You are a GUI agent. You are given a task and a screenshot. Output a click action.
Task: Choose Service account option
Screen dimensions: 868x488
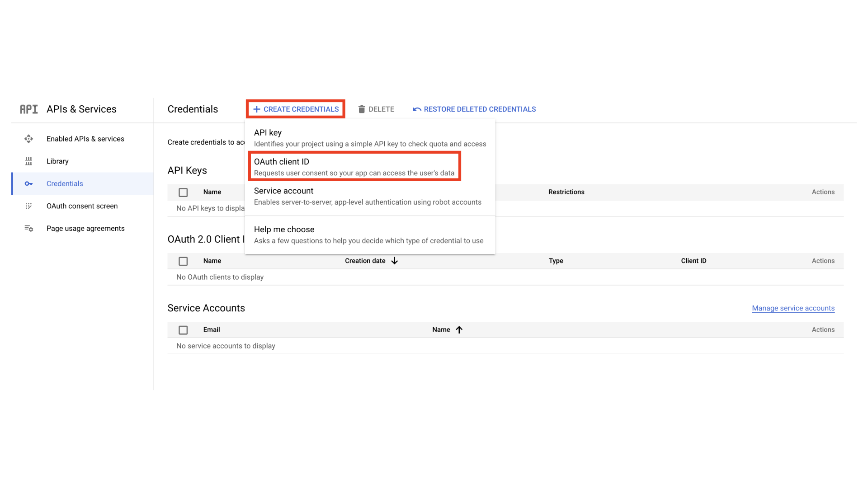point(370,196)
